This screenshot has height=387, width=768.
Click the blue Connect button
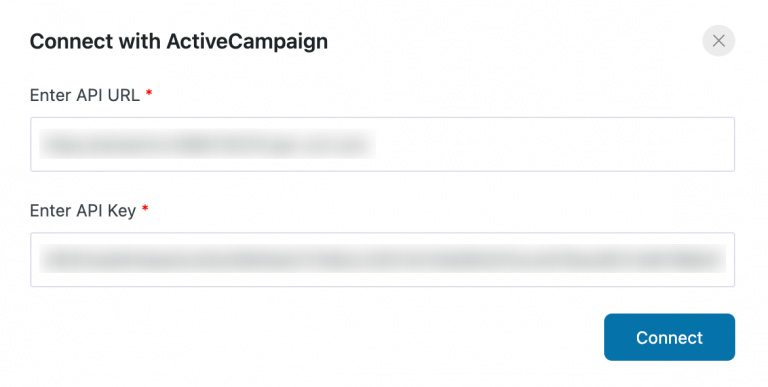tap(669, 337)
